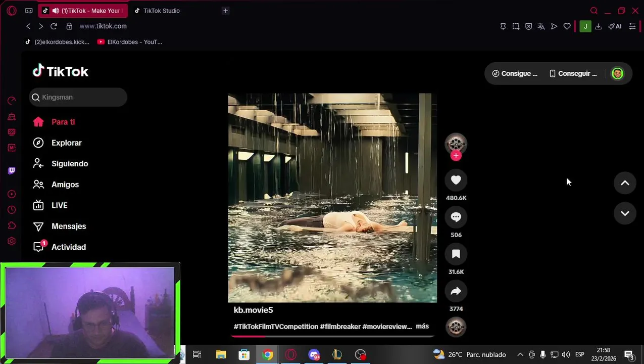Open the Opera AI assistant
This screenshot has width=644, height=364.
point(615,26)
